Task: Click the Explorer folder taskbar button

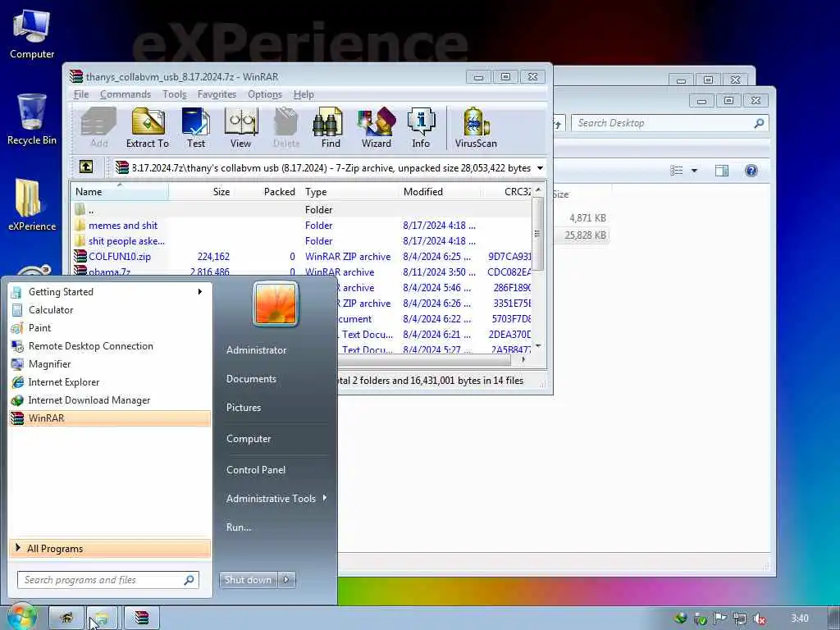Action: click(102, 618)
